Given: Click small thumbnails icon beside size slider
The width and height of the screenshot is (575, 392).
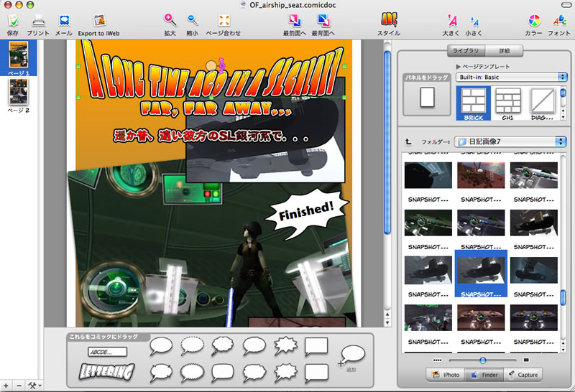Looking at the screenshot, I should point(437,360).
